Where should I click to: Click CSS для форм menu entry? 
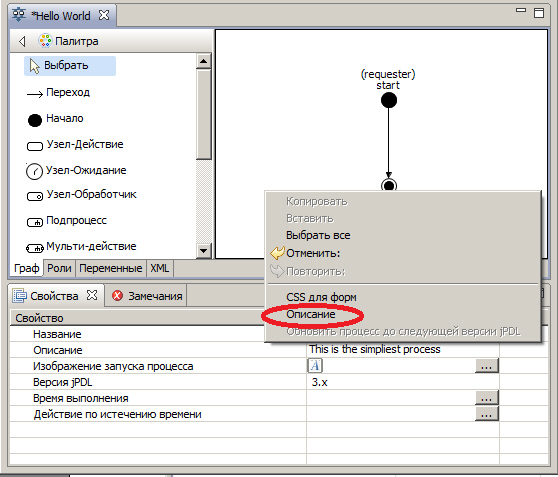321,297
